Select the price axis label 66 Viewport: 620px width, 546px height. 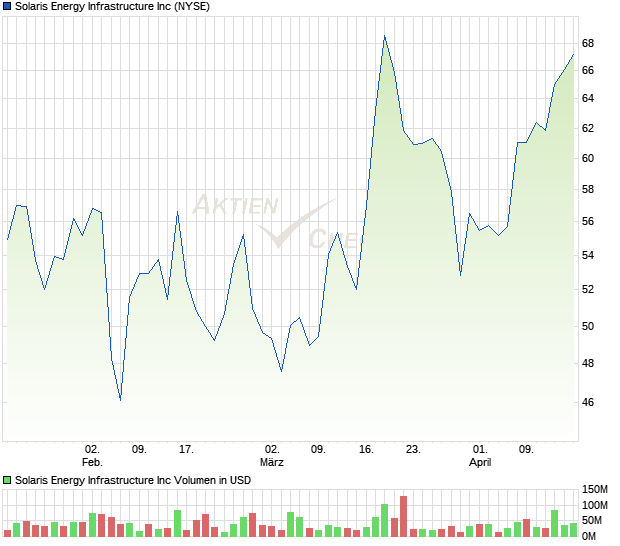[x=588, y=70]
